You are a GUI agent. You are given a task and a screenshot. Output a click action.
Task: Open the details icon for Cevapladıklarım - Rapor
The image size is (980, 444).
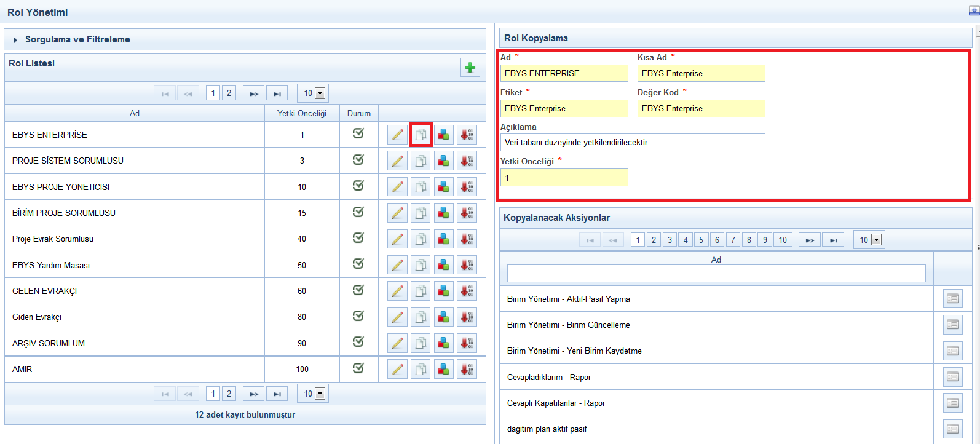tap(953, 377)
